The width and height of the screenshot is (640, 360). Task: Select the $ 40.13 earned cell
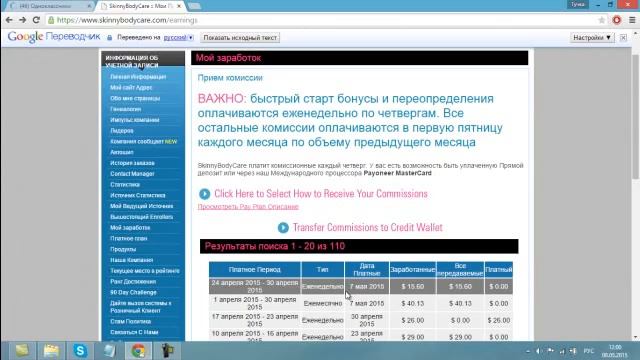click(x=413, y=304)
